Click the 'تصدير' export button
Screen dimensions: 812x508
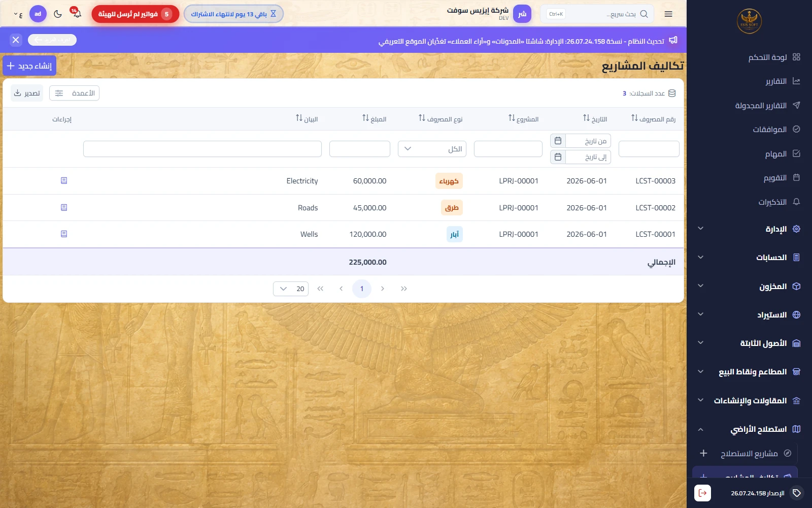click(x=27, y=93)
